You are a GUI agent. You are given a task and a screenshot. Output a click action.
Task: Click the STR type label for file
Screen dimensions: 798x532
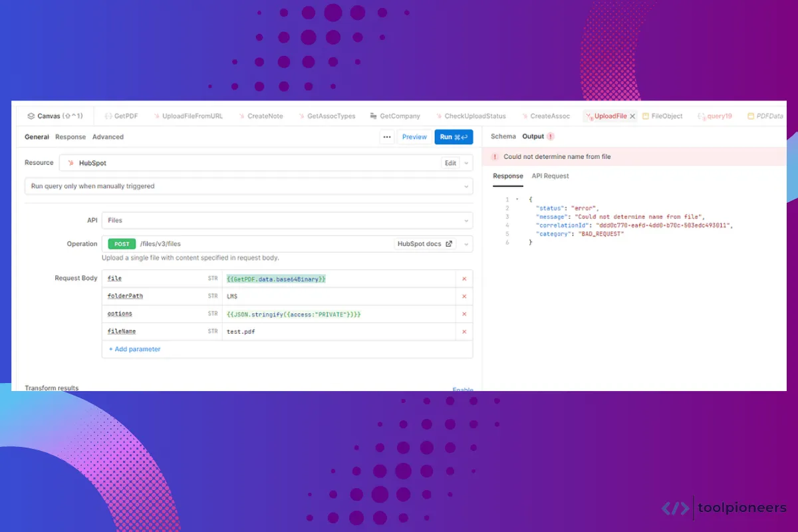point(213,279)
